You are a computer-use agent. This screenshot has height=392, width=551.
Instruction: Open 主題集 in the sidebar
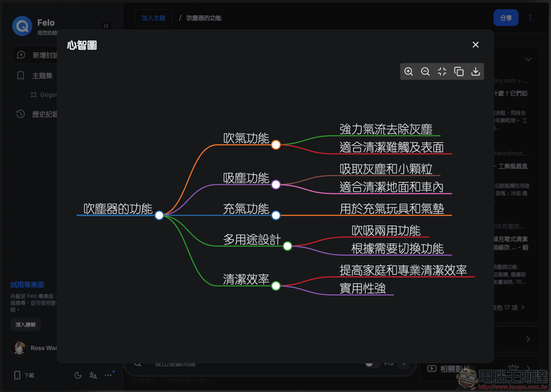[42, 76]
